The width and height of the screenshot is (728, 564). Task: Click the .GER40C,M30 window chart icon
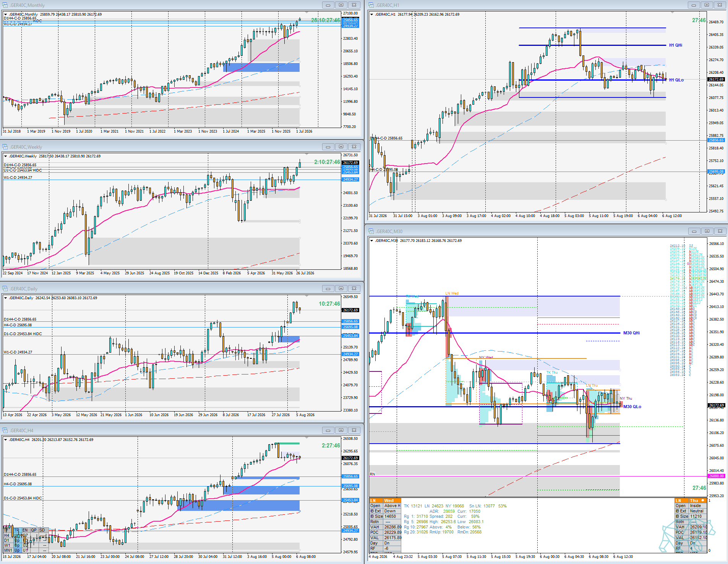pyautogui.click(x=371, y=231)
